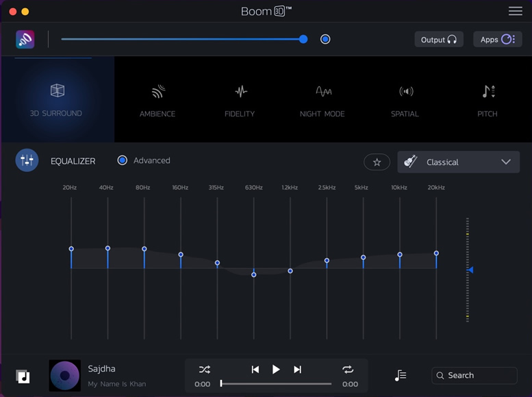Viewport: 532px width, 397px height.
Task: Click the 10kHz band slider handle
Action: 400,254
